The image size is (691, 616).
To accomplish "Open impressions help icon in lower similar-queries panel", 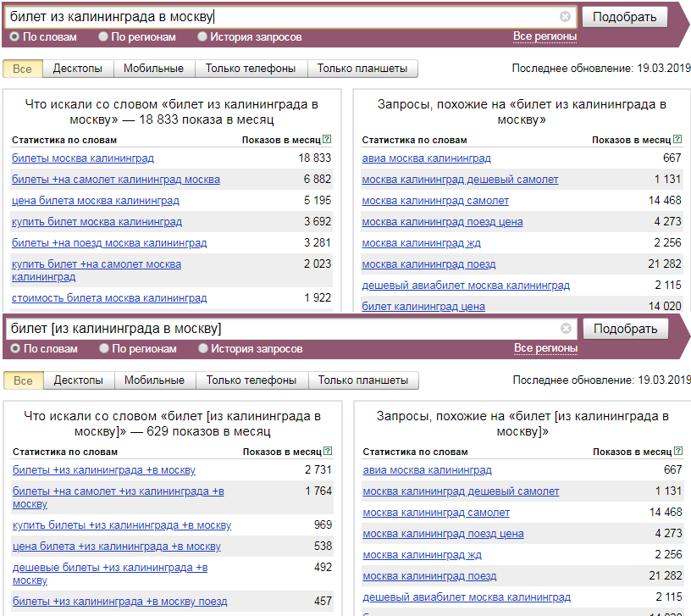I will [x=677, y=452].
